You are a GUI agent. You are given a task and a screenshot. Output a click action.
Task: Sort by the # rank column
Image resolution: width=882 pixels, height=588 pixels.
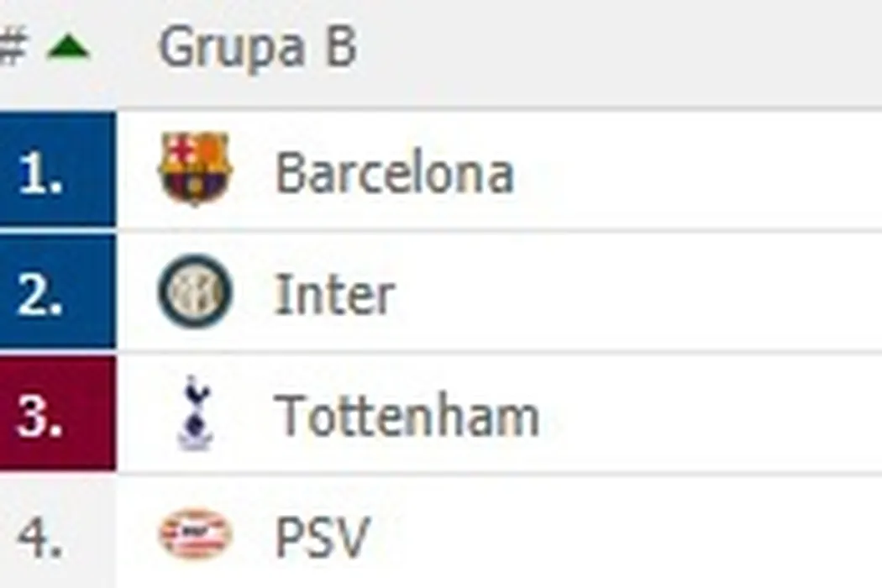click(12, 48)
